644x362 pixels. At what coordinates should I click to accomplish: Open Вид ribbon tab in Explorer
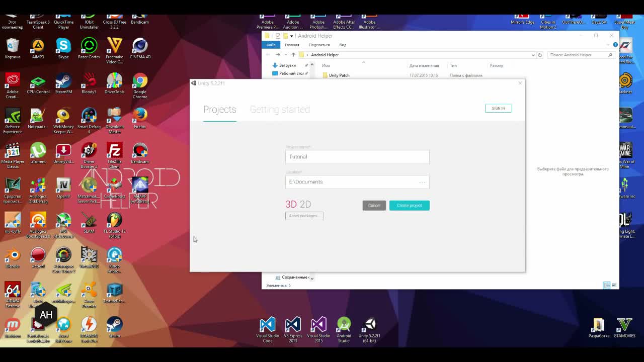(343, 45)
